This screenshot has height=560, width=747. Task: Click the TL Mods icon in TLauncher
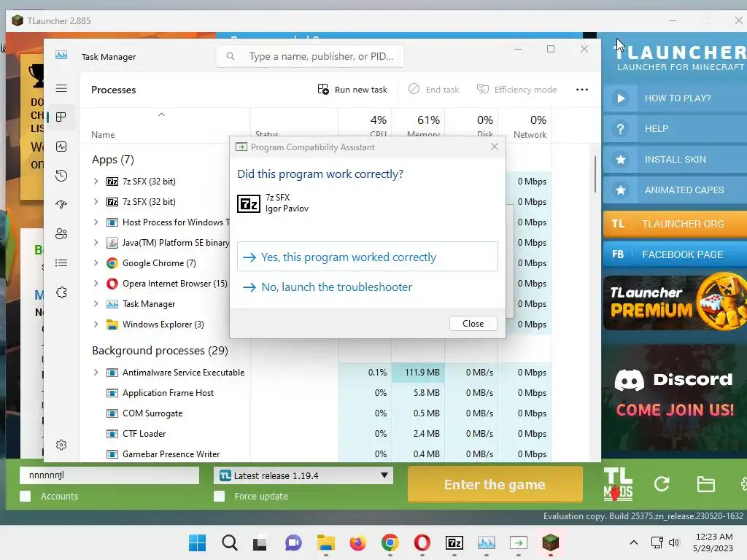click(x=618, y=484)
